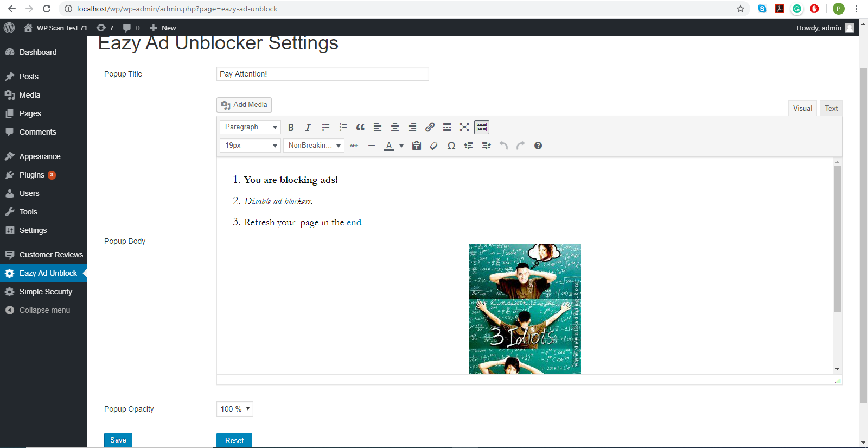
Task: Open Howdy, admin account menu
Action: coord(825,28)
